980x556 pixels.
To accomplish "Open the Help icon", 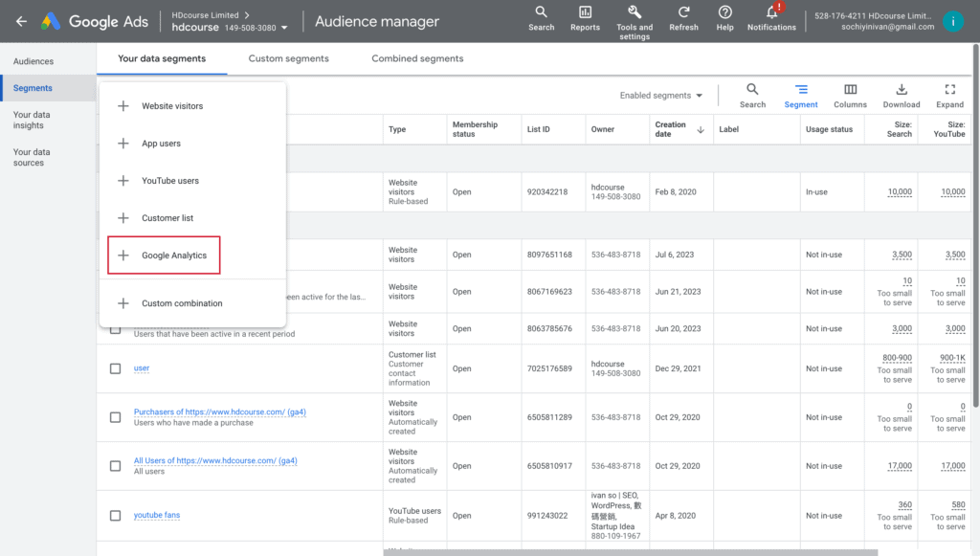I will 725,19.
